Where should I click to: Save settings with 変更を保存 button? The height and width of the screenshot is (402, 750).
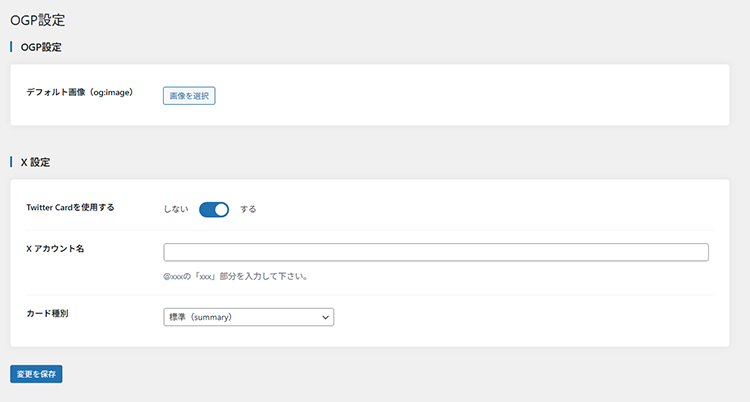click(x=36, y=374)
